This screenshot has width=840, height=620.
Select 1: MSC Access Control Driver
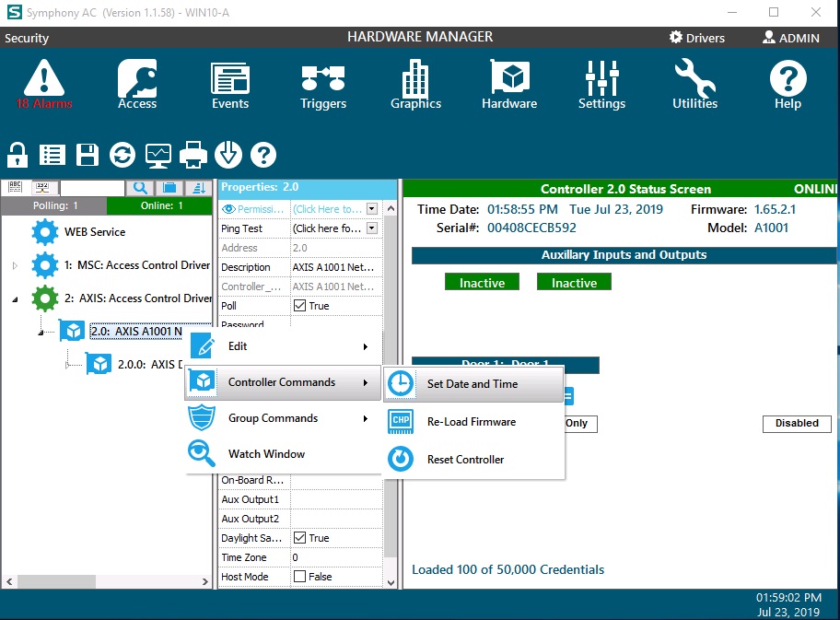click(x=137, y=265)
